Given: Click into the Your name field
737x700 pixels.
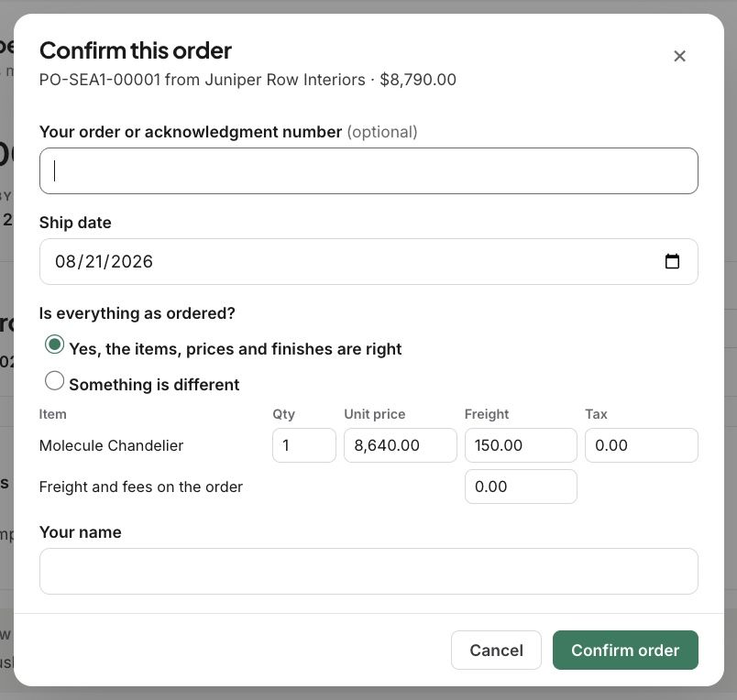Looking at the screenshot, I should 368,571.
